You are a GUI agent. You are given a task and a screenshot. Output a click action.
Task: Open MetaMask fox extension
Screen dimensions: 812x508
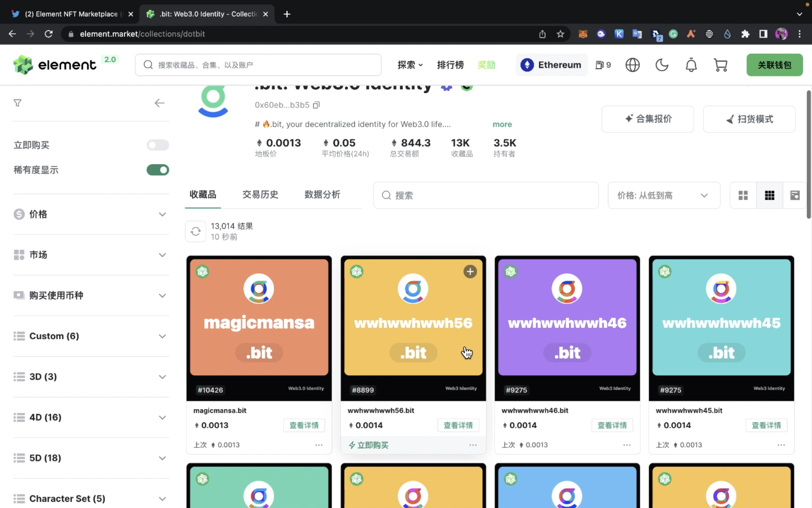click(x=583, y=34)
